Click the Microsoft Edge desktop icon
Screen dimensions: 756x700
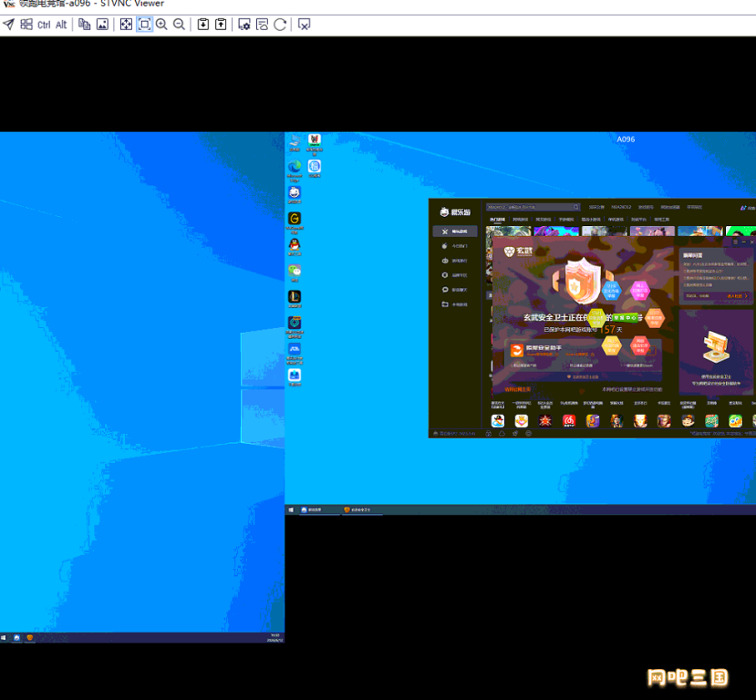point(295,169)
